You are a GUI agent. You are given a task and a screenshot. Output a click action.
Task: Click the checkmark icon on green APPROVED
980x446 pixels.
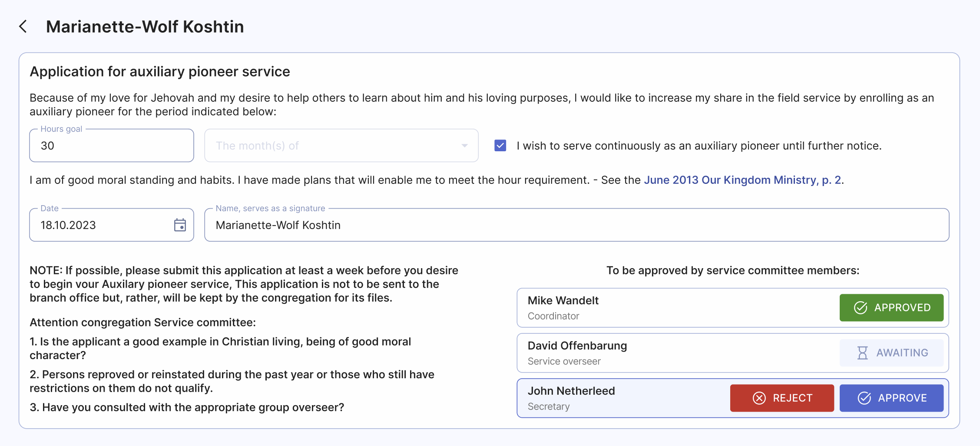pyautogui.click(x=860, y=307)
